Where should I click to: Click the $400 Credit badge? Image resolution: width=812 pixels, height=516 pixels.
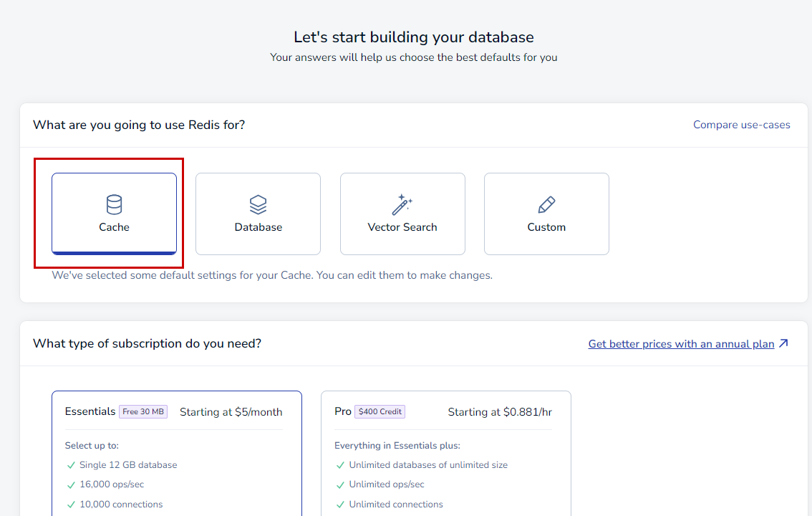(x=380, y=411)
